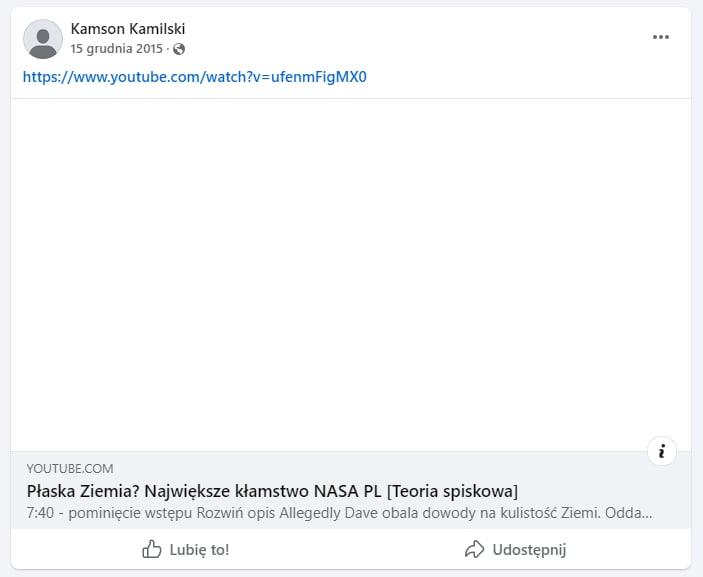Viewport: 703px width, 577px height.
Task: Click the YOUTUBE.COM source label
Action: [x=70, y=468]
